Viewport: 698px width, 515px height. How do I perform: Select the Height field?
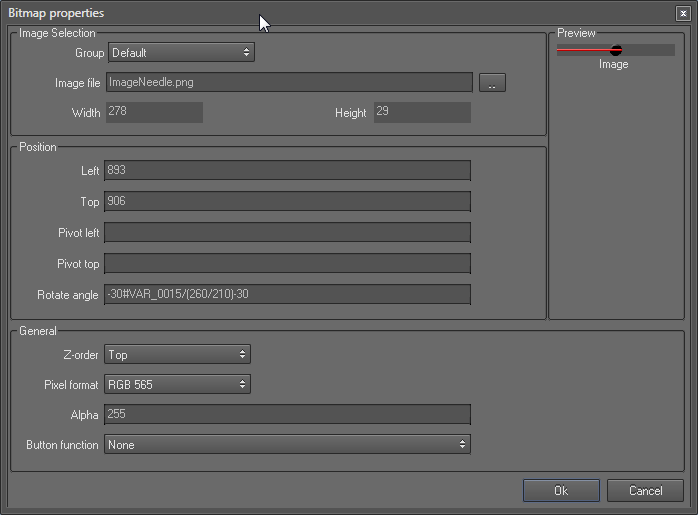pyautogui.click(x=421, y=112)
